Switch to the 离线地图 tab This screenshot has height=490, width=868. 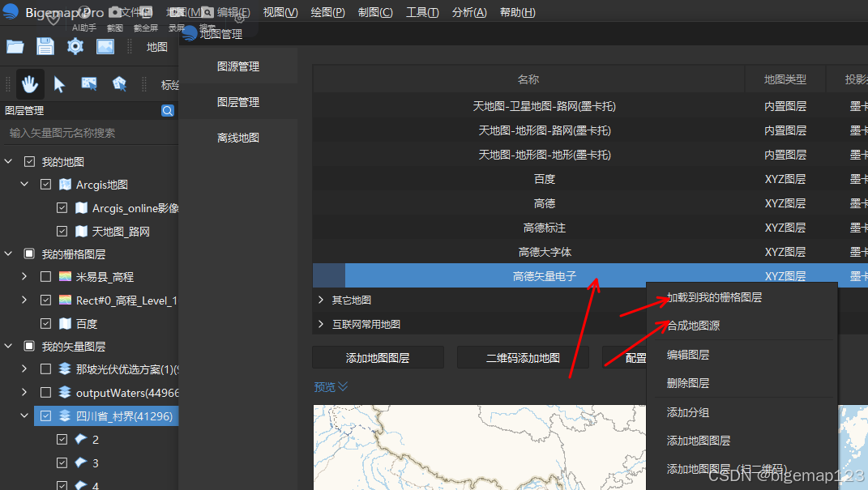point(238,138)
